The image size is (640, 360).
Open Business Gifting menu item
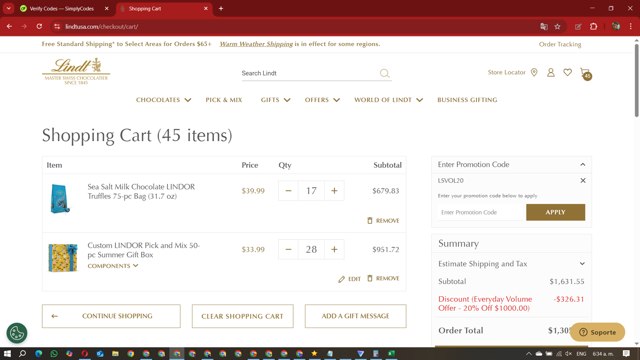click(x=467, y=100)
